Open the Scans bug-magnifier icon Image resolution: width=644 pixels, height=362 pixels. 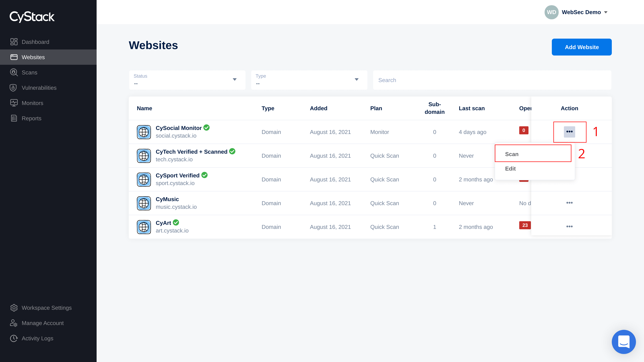coord(14,72)
